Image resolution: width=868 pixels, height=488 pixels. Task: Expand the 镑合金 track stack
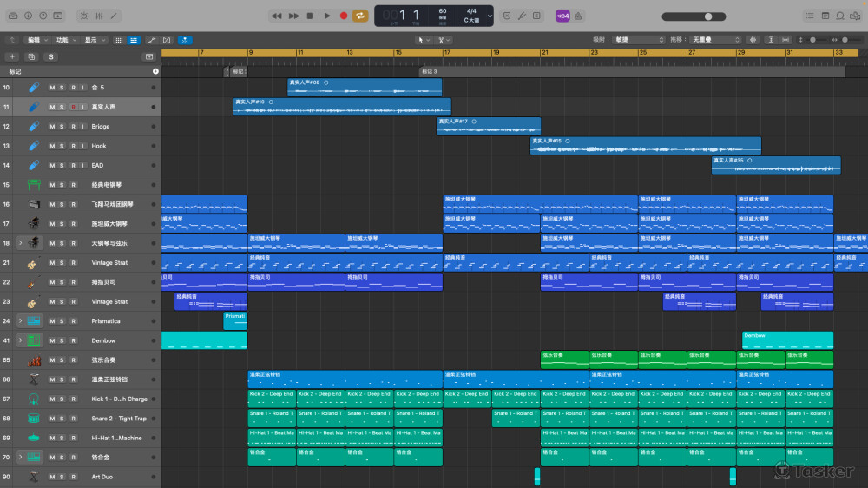21,457
